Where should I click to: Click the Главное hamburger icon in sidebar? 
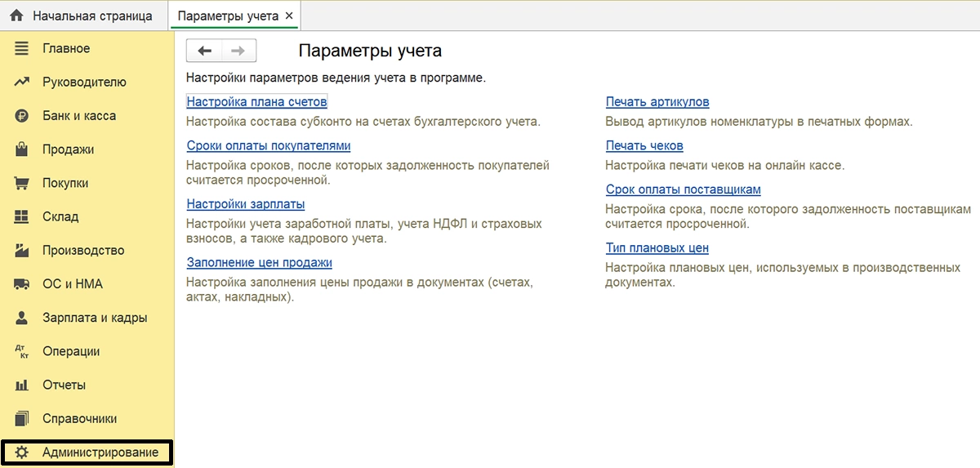(x=22, y=48)
